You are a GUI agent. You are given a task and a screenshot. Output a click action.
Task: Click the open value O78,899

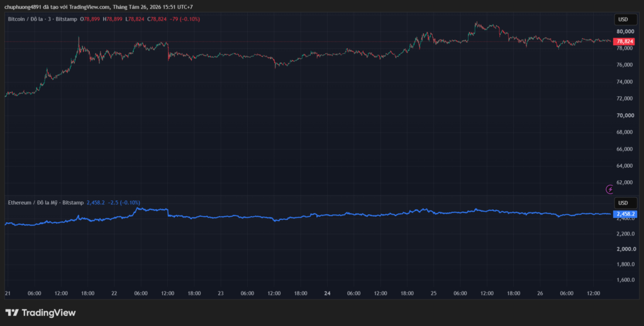pos(91,19)
